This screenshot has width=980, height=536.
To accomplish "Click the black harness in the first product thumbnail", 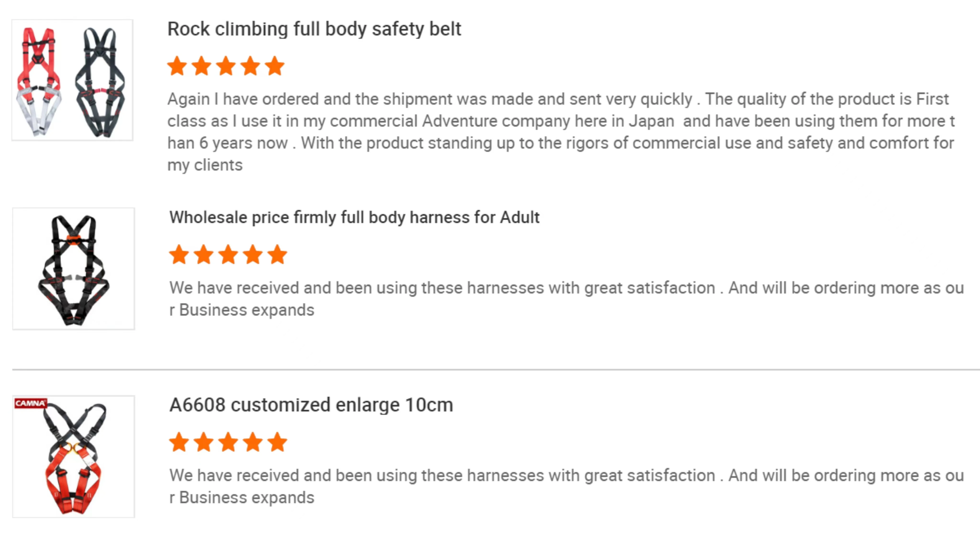I will (x=100, y=81).
